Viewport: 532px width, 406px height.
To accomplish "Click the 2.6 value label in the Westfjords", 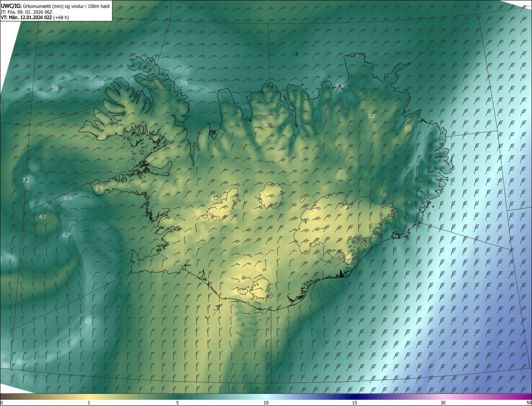I will click(102, 137).
